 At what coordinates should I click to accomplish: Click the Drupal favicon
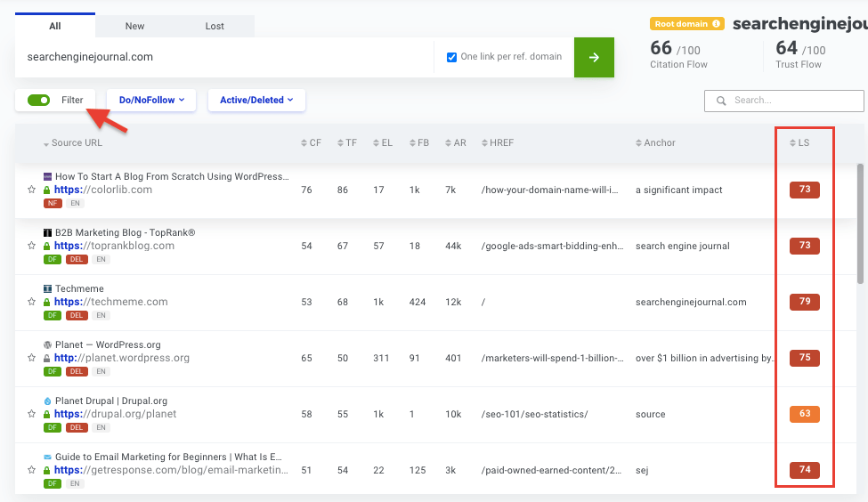[47, 401]
